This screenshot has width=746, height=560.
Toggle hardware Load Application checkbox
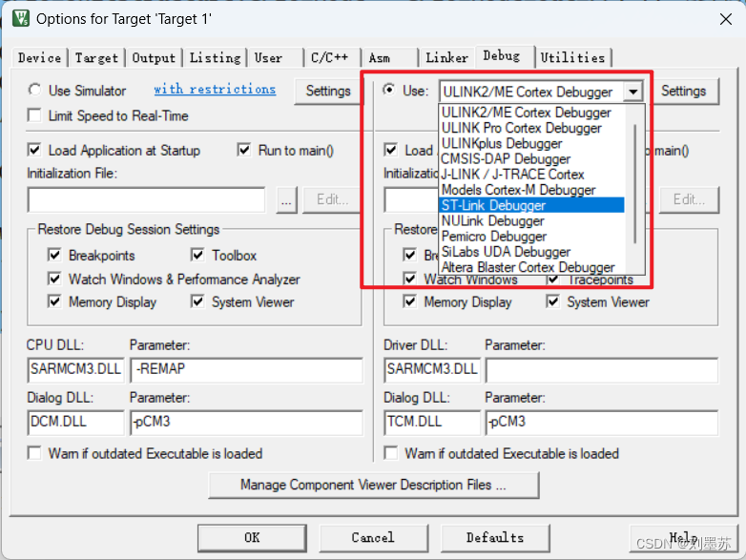coord(390,151)
